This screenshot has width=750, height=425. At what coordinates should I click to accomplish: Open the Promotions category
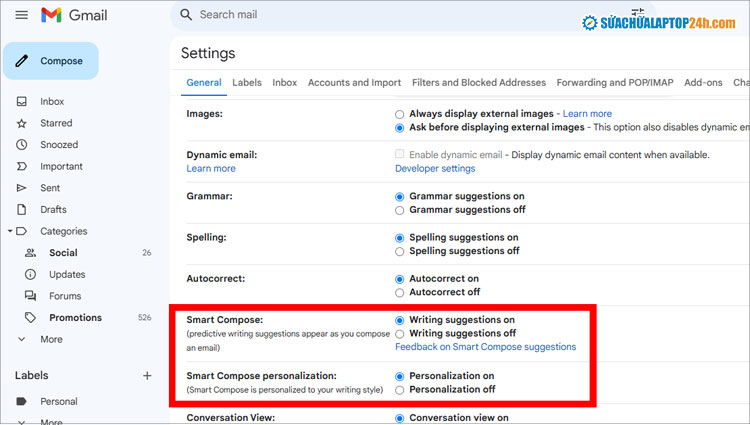(76, 317)
